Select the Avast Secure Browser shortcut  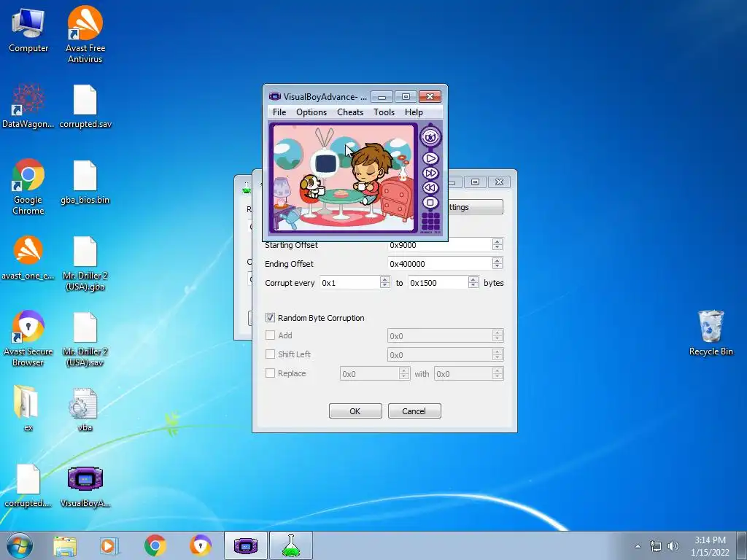(x=28, y=338)
